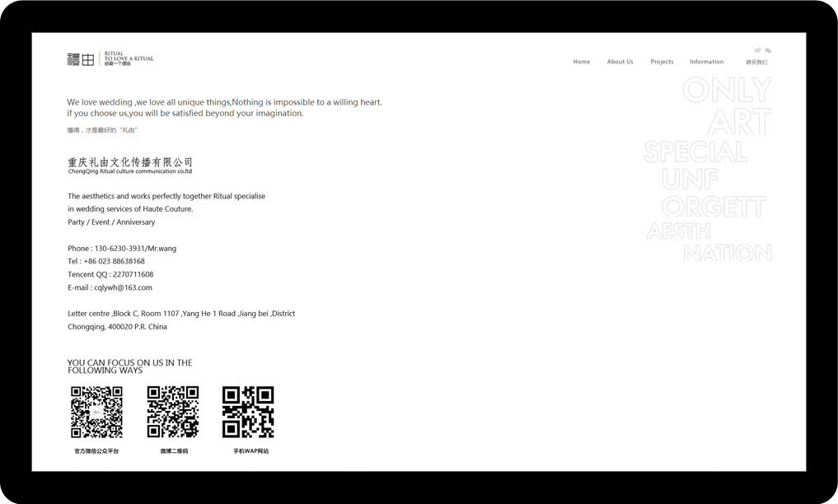Image resolution: width=838 pixels, height=504 pixels.
Task: Click the 联系我们 contact link
Action: point(756,63)
